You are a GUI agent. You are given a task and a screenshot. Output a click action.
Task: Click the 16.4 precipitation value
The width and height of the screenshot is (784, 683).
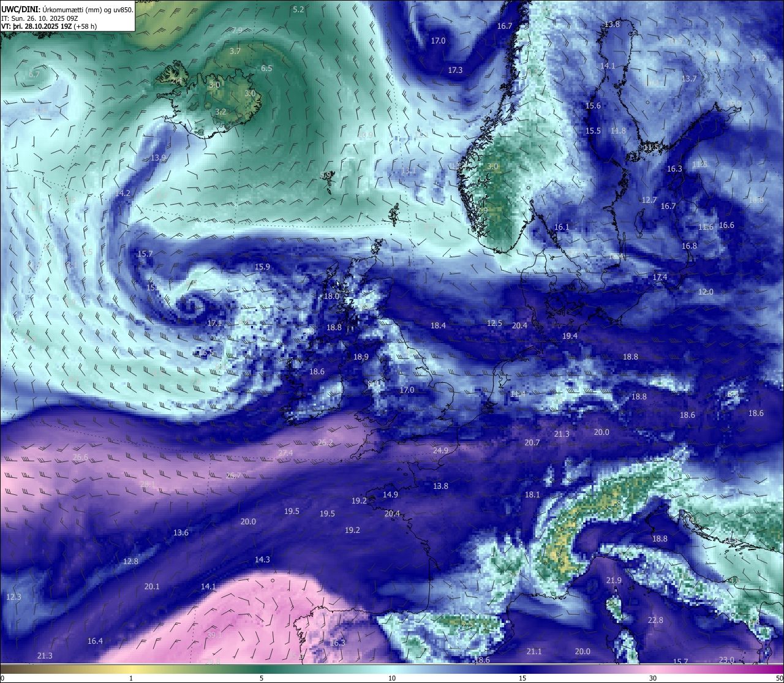pos(95,641)
